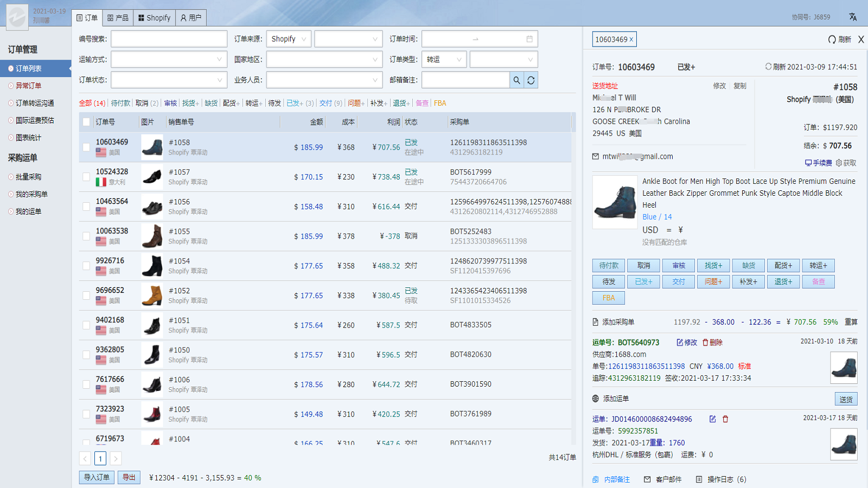Viewport: 868px width, 488px height.
Task: Click the app logo at top left
Action: point(17,17)
